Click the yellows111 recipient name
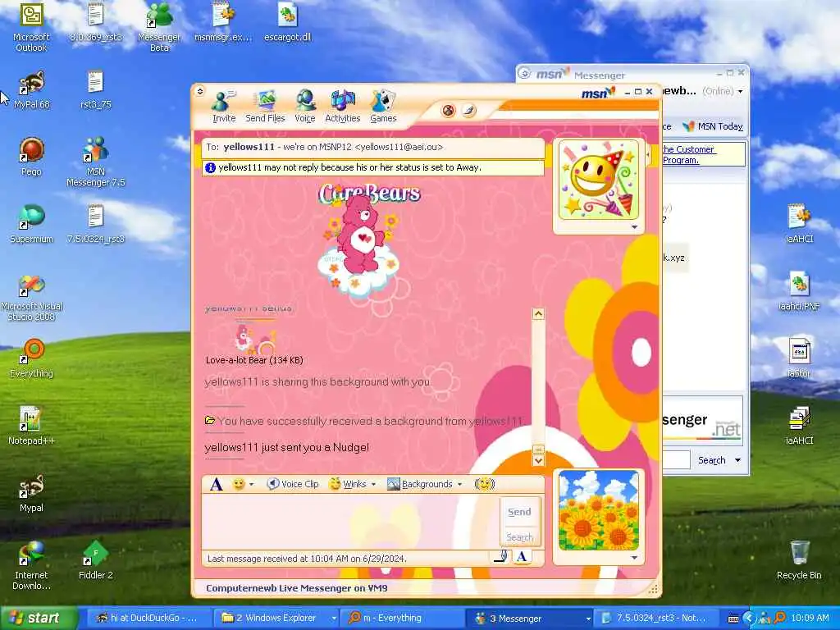 point(249,147)
